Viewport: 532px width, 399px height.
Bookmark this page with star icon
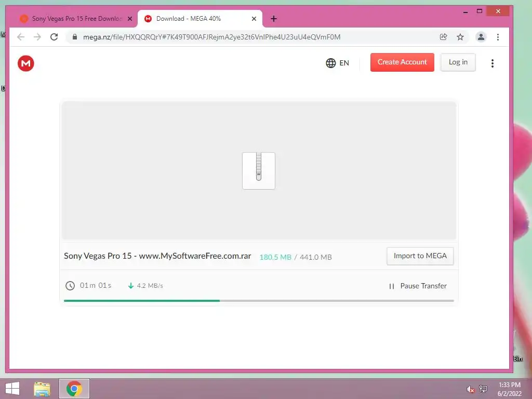click(x=460, y=37)
